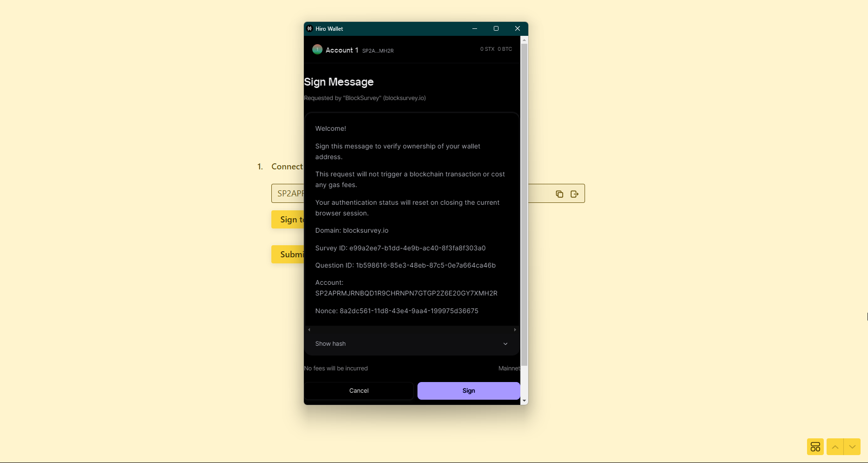Image resolution: width=868 pixels, height=463 pixels.
Task: Click the Survey ID line
Action: [400, 248]
